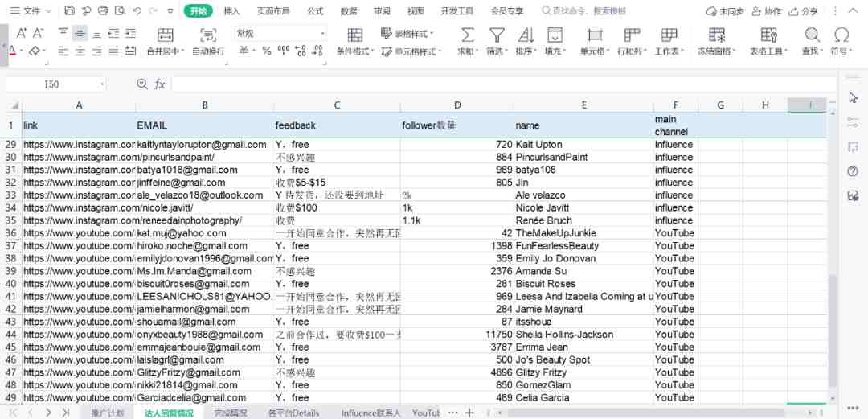Switch to the 插入 (Insert) ribbon tab
Screen dimensions: 868x419
[x=231, y=11]
